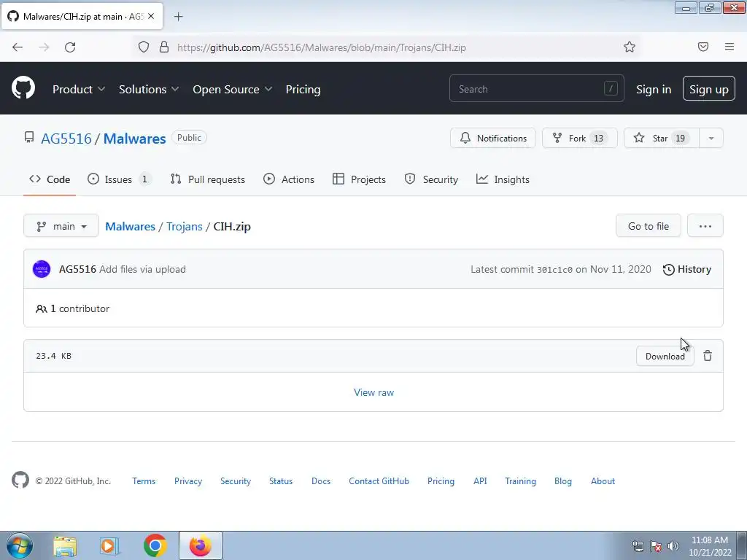747x560 pixels.
Task: Star the repository
Action: [662, 138]
